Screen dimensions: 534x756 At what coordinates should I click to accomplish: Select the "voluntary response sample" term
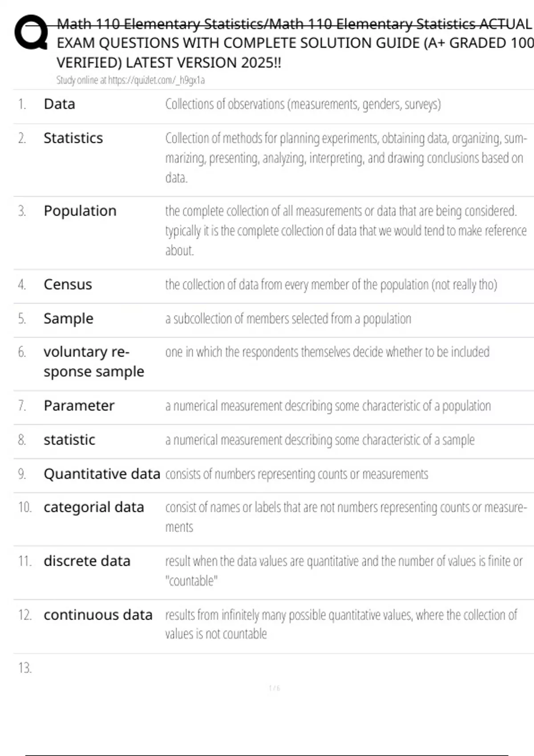pos(93,362)
